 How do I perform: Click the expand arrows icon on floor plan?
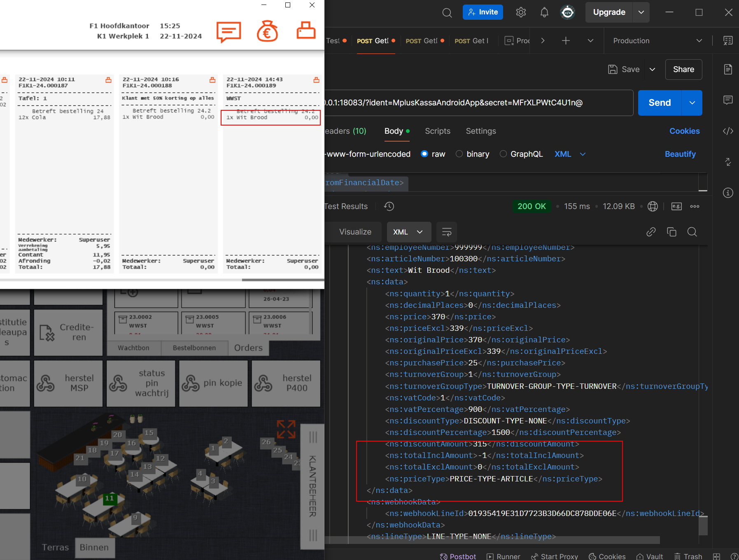[286, 429]
